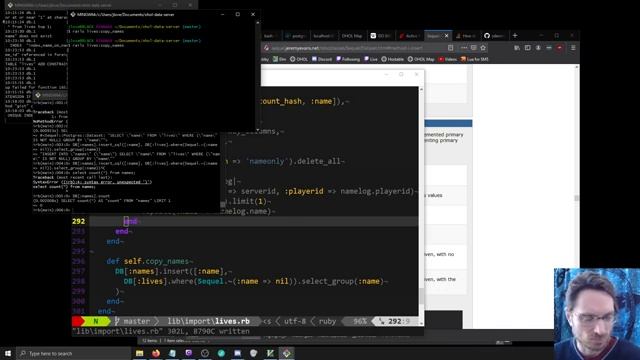Click the utf-8 encoding in statusline
This screenshot has height=360, width=640.
295,321
